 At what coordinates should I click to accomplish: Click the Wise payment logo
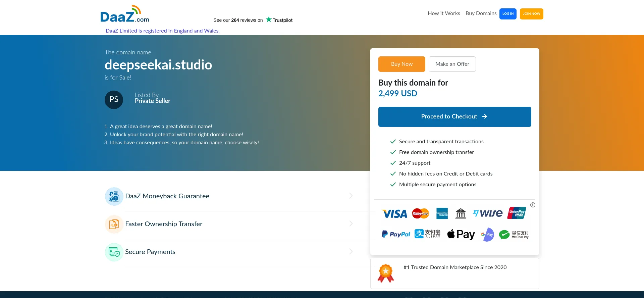488,213
